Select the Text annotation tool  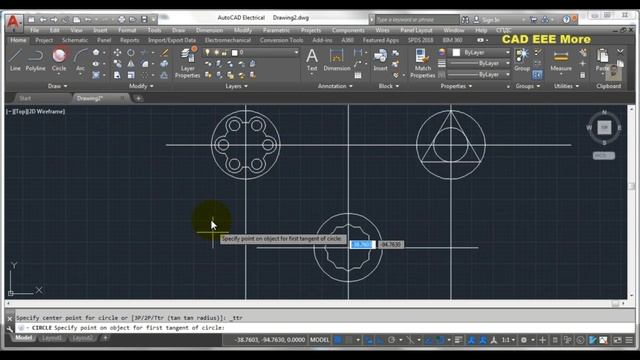[x=312, y=60]
